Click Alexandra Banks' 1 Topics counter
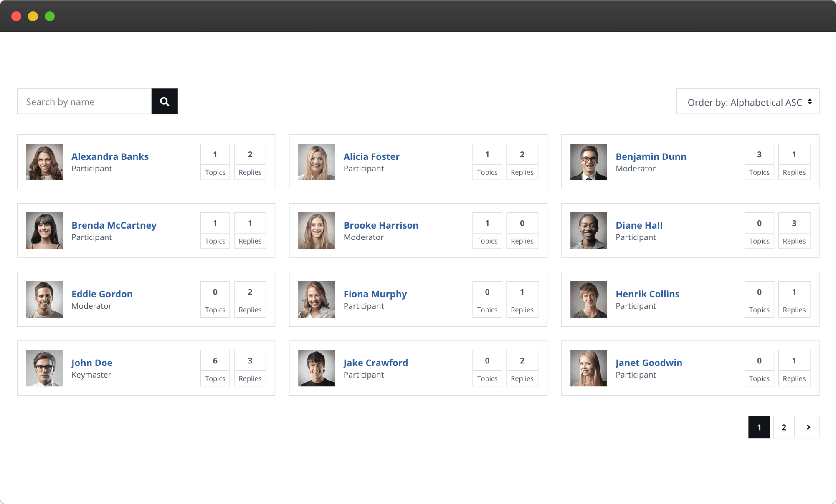Viewport: 836px width, 504px height. (x=215, y=162)
